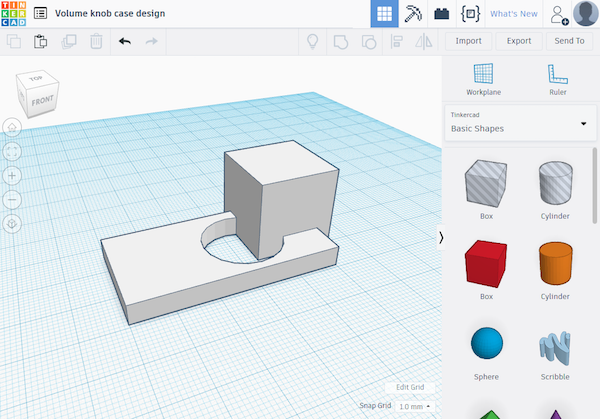The image size is (600, 419).
Task: Click the design title Volume knob case design
Action: coord(110,13)
